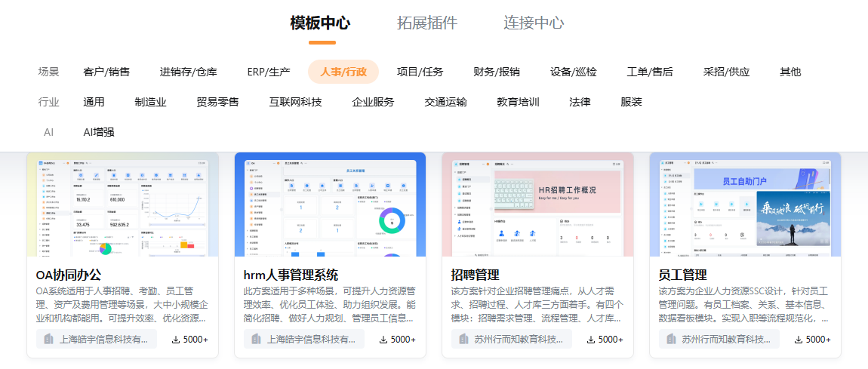Viewport: 868px width, 369px height.
Task: Select the ERP/生产 scene filter
Action: point(269,72)
